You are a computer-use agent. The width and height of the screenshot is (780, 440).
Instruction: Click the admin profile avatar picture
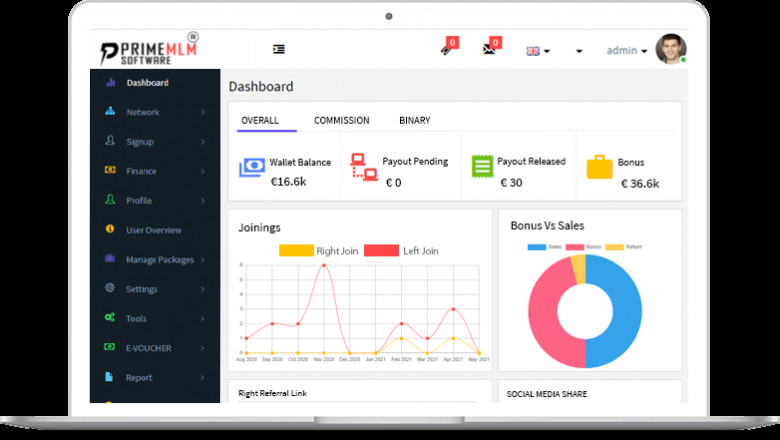670,49
